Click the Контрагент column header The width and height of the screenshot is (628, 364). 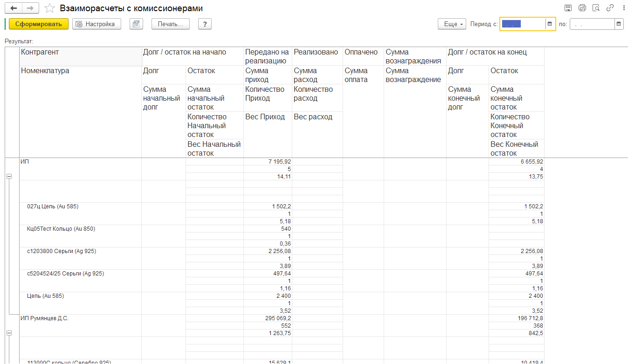80,56
